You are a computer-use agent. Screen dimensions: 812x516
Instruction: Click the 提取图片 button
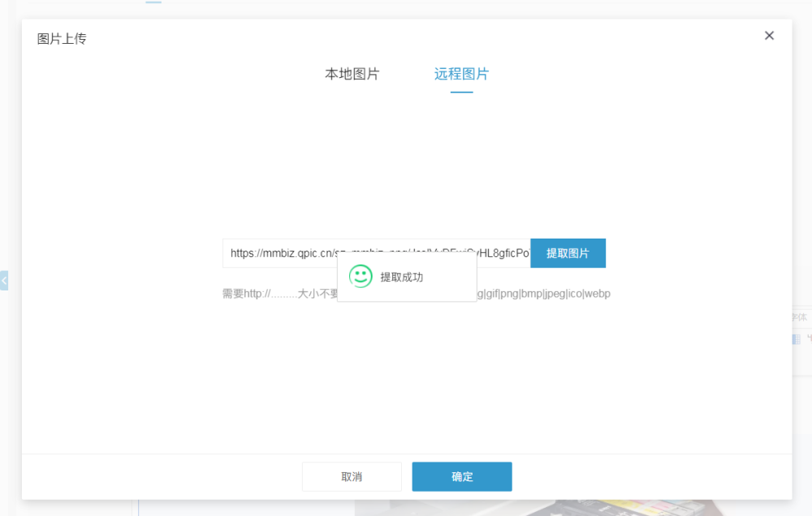(x=568, y=253)
